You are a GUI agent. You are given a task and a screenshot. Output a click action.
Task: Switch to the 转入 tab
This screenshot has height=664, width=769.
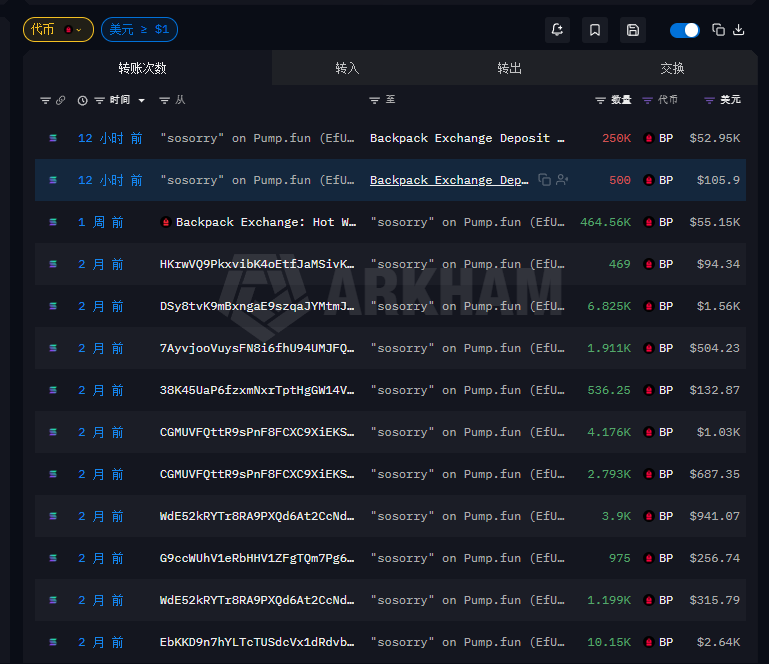[347, 68]
